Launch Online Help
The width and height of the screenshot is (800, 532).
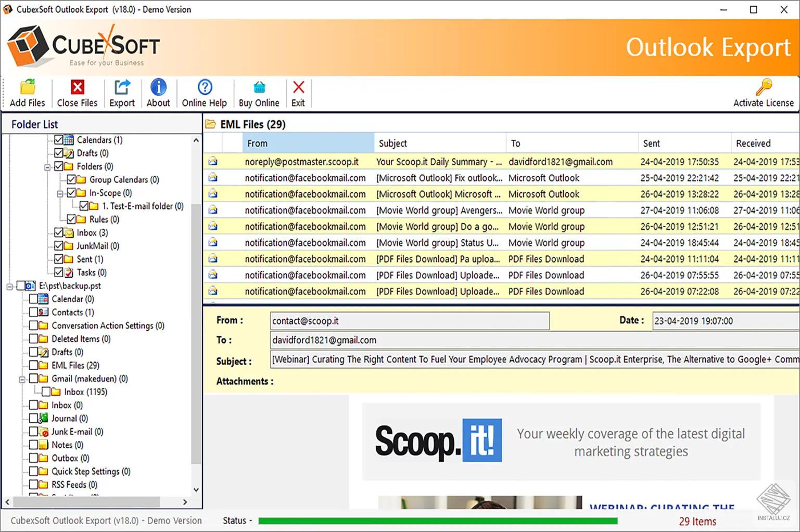tap(205, 94)
